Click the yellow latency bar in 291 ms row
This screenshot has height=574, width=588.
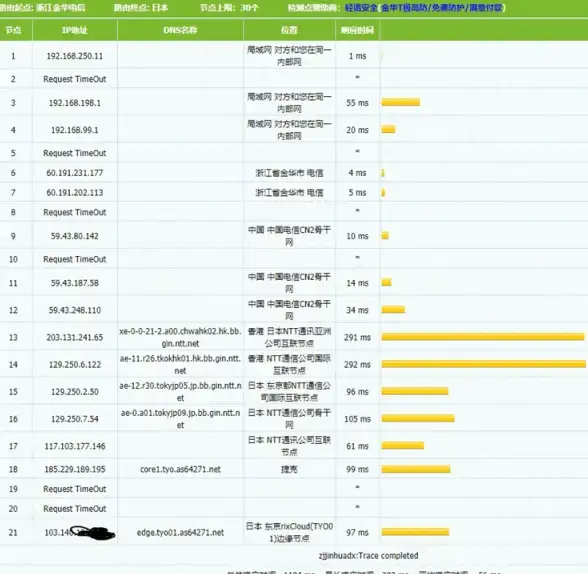[x=483, y=337]
